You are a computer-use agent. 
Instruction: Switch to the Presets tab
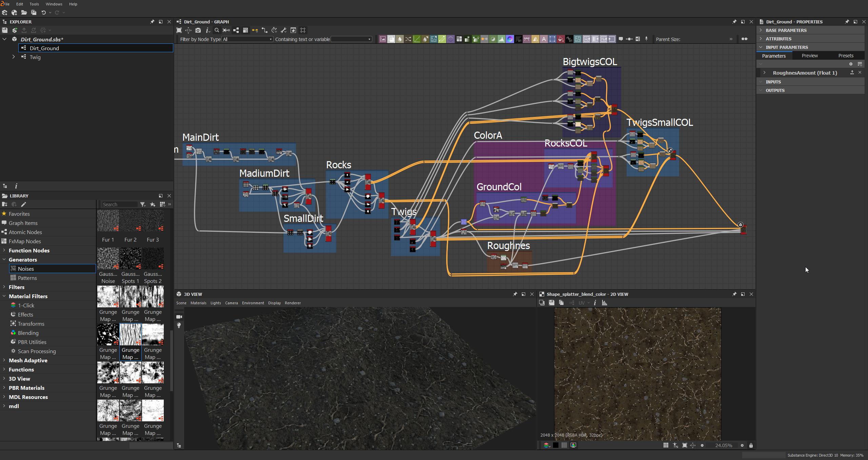[846, 56]
